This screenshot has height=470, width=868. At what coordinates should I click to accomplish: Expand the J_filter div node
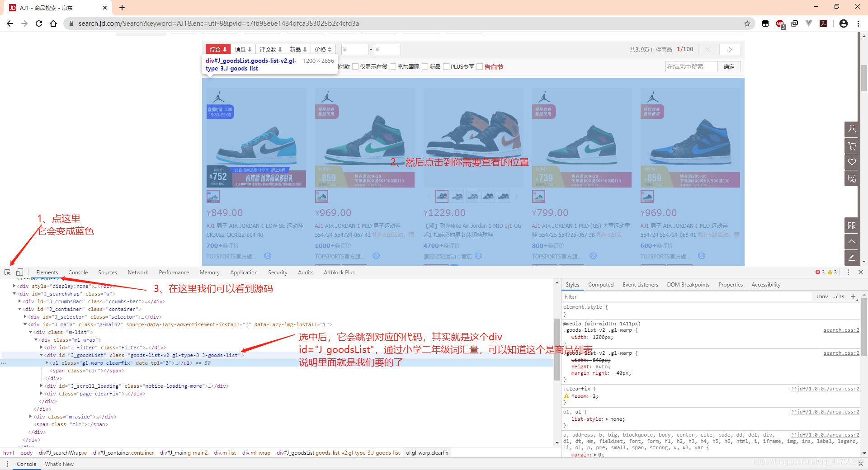[x=41, y=347]
